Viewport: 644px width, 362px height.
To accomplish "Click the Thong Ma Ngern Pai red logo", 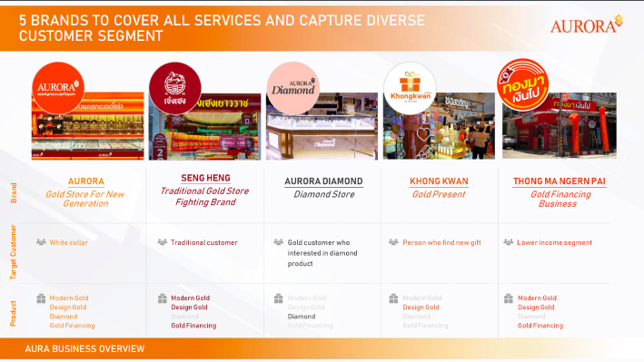I will click(523, 85).
